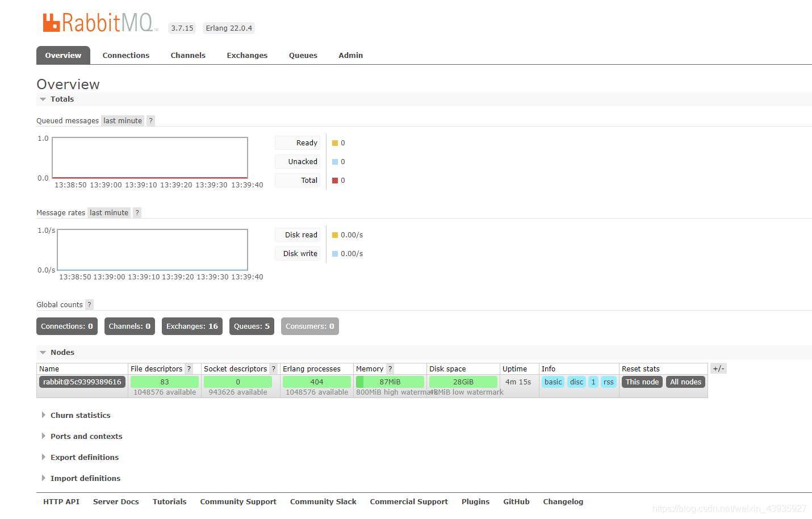Select node rabbit@5c9399389616
This screenshot has width=812, height=519.
[x=82, y=382]
